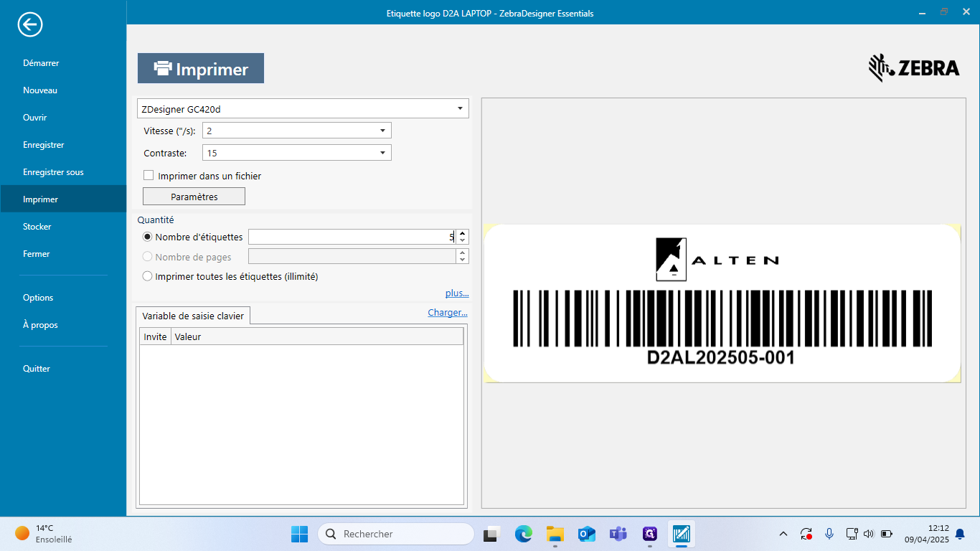Open the Windows Start menu
The height and width of the screenshot is (551, 980).
tap(299, 534)
